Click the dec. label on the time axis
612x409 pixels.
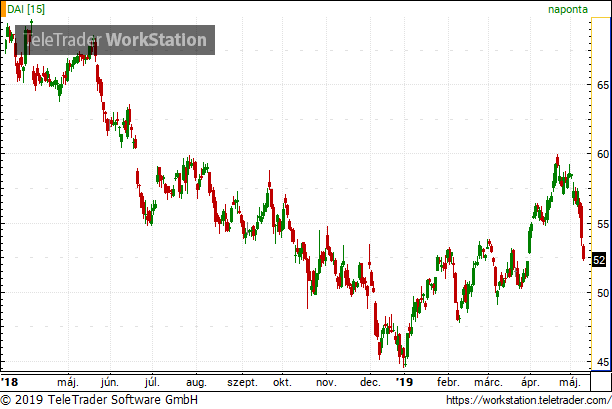click(x=370, y=382)
